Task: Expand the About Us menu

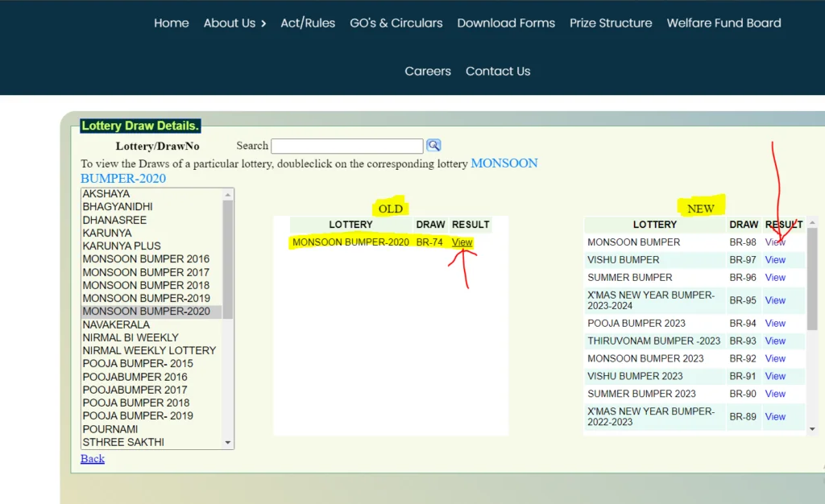Action: coord(234,23)
